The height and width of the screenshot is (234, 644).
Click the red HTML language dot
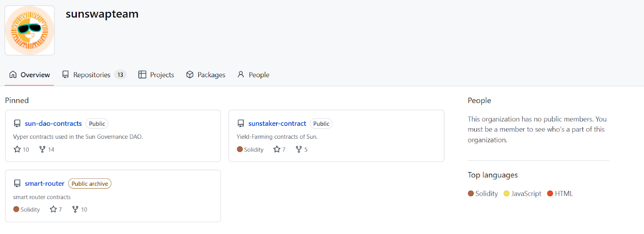(550, 193)
